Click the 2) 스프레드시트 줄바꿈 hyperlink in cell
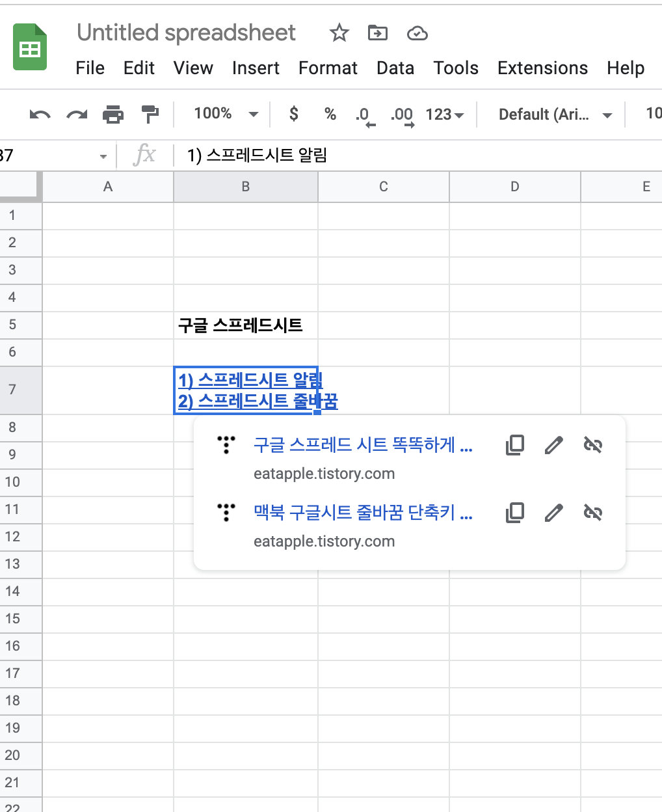 pos(258,401)
